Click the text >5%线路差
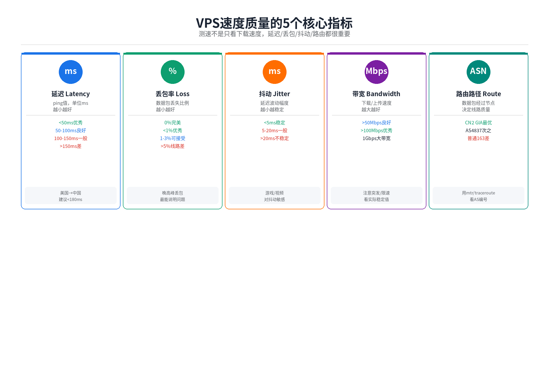 click(173, 146)
